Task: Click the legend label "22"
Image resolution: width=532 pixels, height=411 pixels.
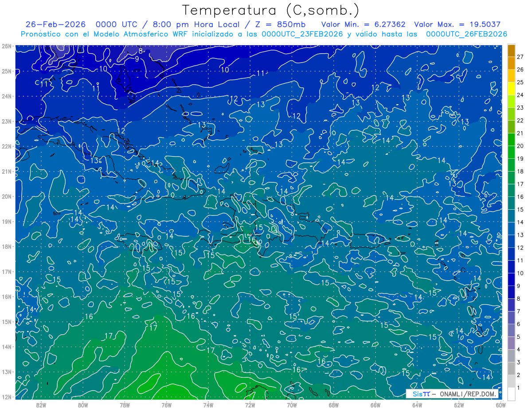Action: coord(520,121)
